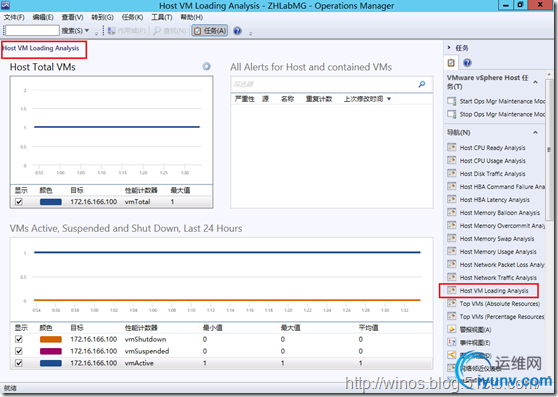Open the 工具(T) menu
558x397 pixels.
pyautogui.click(x=162, y=17)
